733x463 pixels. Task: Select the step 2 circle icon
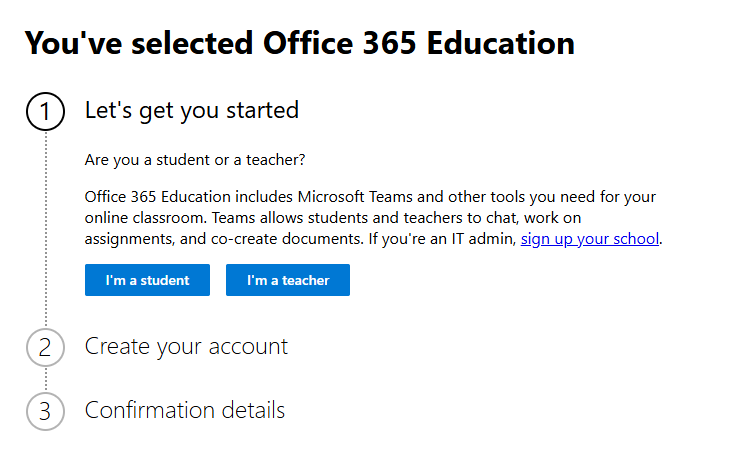(x=45, y=347)
